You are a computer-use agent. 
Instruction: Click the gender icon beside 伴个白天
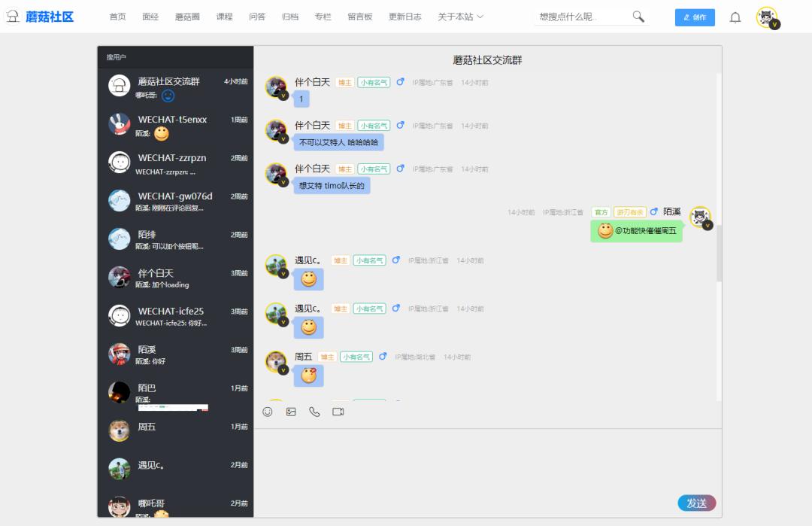400,82
